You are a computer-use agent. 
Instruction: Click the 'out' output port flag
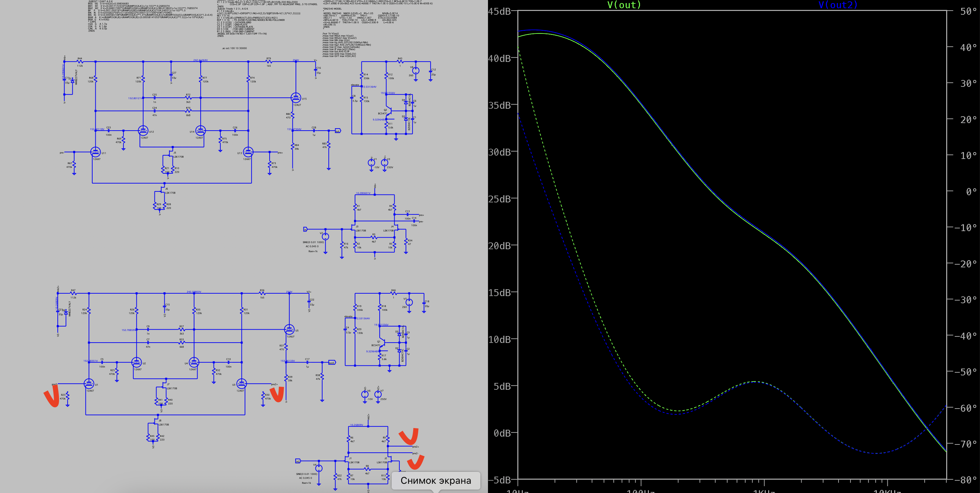click(x=338, y=131)
